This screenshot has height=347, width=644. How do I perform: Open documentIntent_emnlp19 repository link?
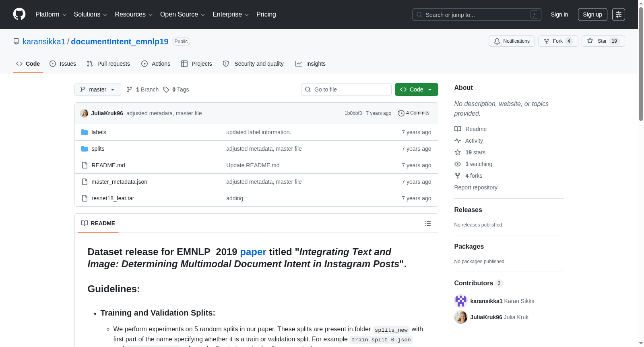(x=120, y=42)
